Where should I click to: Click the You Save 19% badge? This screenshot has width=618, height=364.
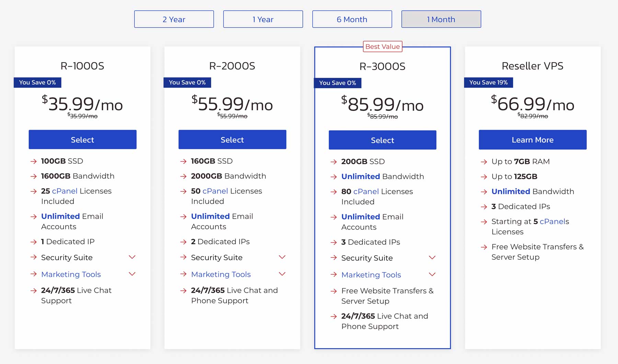pos(488,82)
